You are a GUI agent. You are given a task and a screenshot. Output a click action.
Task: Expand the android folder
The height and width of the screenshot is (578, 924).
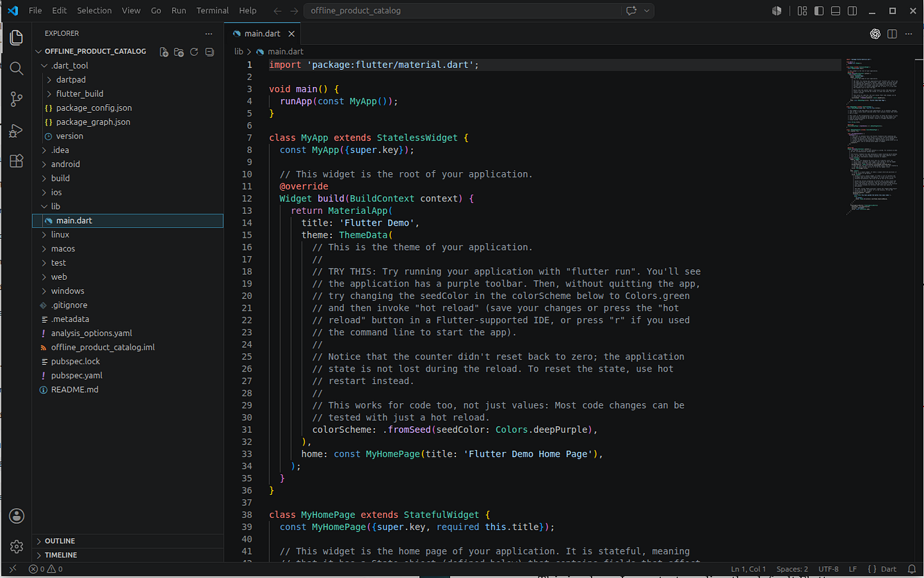coord(44,164)
